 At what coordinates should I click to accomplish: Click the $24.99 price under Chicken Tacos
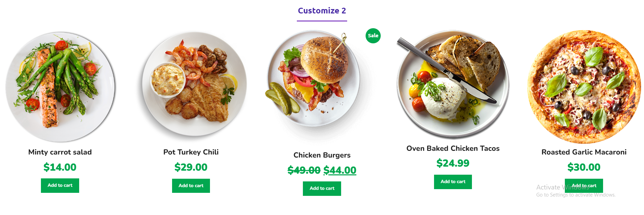pos(453,163)
